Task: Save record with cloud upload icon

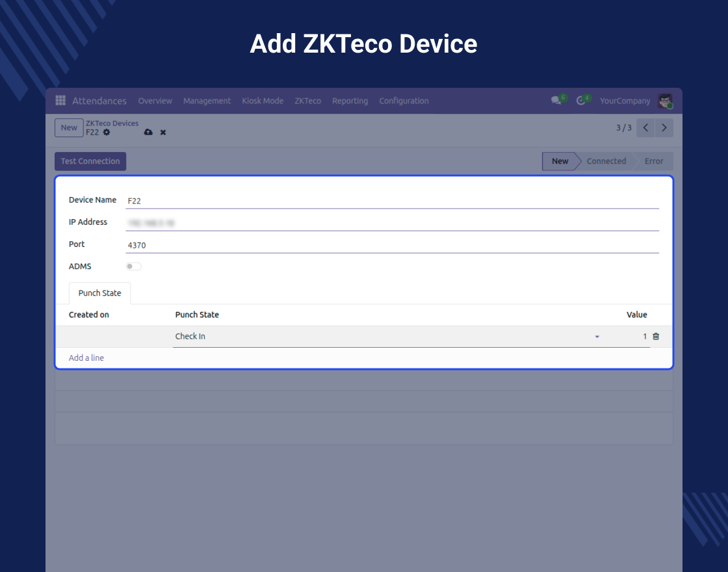Action: point(148,133)
